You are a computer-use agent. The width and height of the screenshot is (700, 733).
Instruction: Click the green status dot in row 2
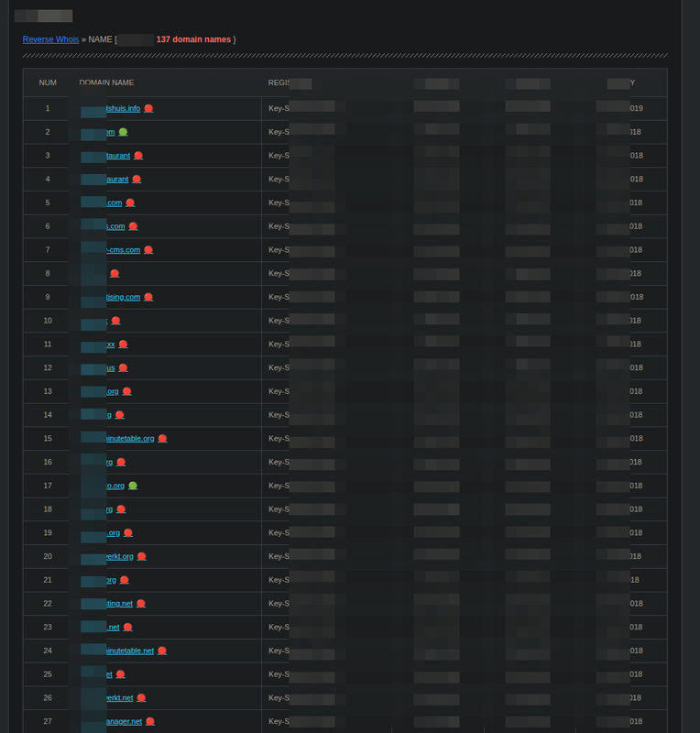click(123, 132)
